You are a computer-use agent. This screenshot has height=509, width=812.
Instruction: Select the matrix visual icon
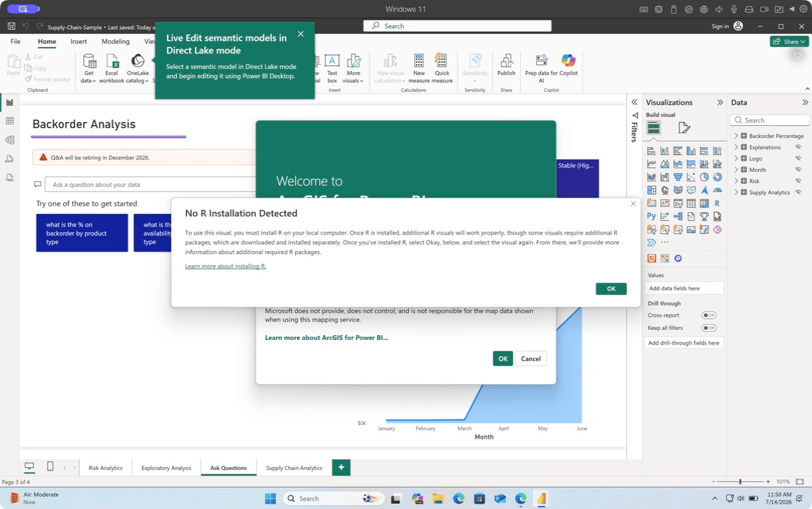[x=704, y=203]
